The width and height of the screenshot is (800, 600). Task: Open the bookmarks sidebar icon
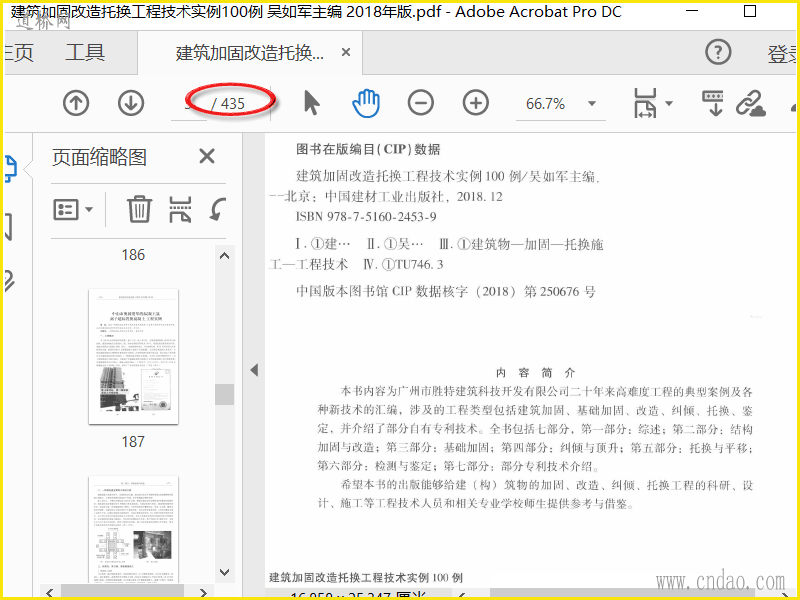click(x=9, y=227)
